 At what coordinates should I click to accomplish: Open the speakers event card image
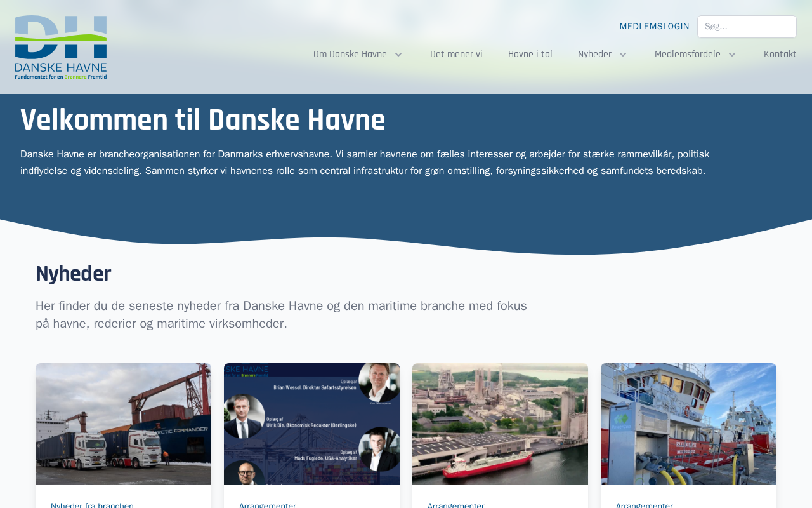(311, 424)
